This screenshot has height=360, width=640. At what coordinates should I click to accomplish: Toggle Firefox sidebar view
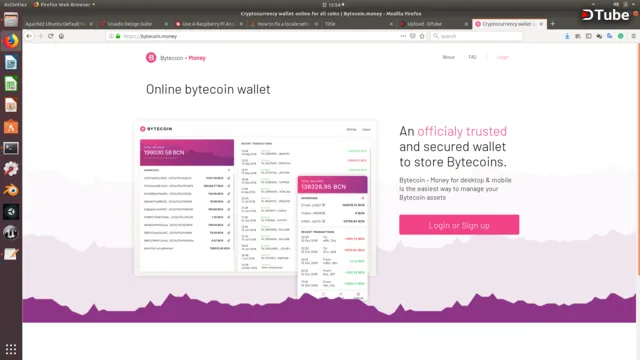pyautogui.click(x=589, y=36)
